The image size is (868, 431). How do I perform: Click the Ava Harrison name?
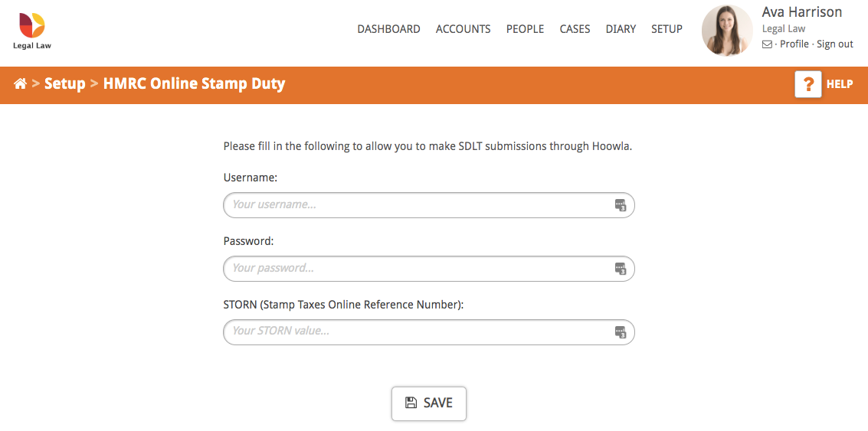pyautogui.click(x=802, y=12)
